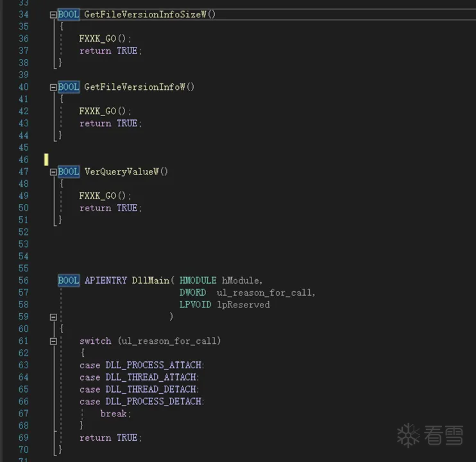Viewport: 476px width, 462px height.
Task: Click the closing brace on line 44
Action: point(60,135)
